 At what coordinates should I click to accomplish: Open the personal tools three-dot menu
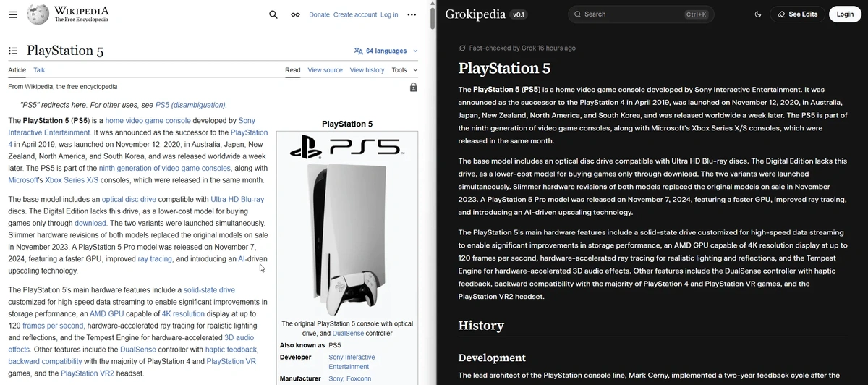tap(412, 14)
